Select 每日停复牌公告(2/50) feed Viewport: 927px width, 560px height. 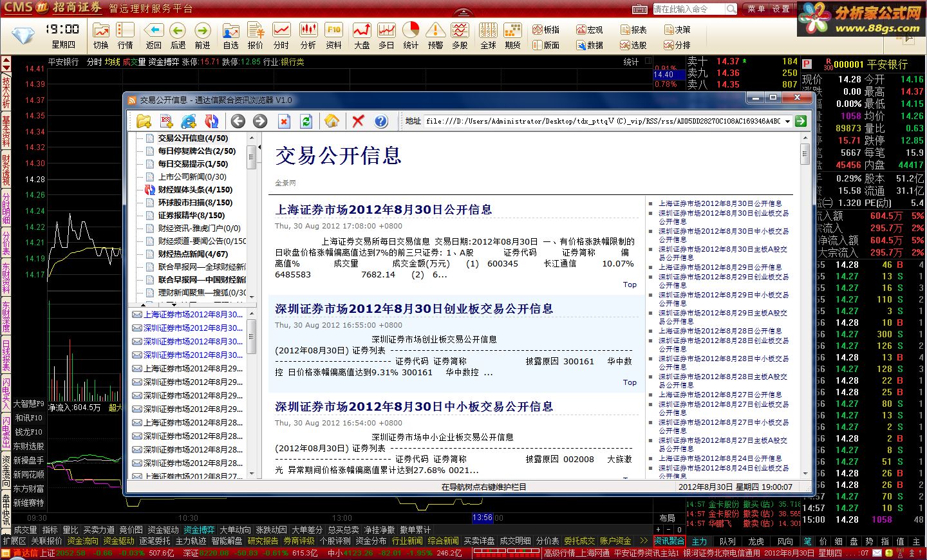(x=197, y=151)
